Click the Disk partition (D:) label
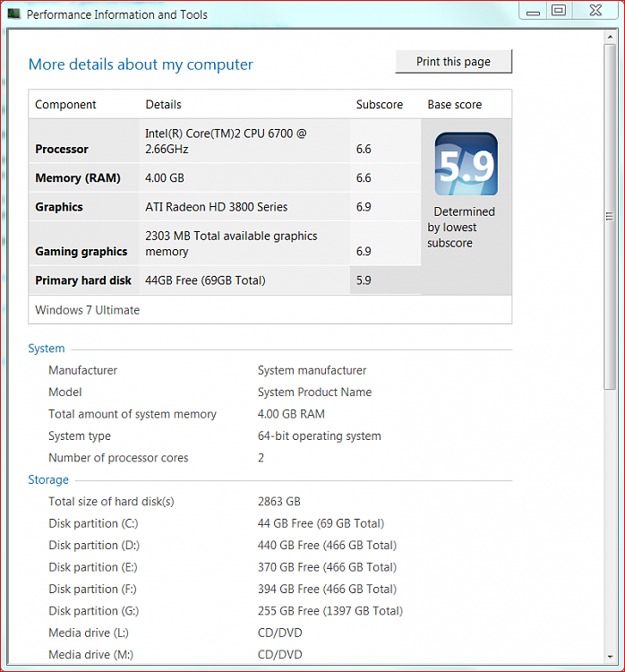625x672 pixels. (x=94, y=545)
